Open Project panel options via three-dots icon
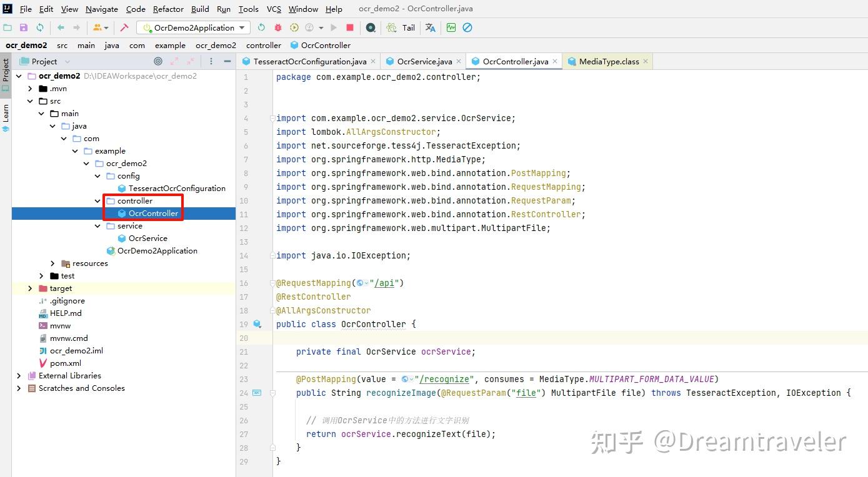 [x=211, y=61]
